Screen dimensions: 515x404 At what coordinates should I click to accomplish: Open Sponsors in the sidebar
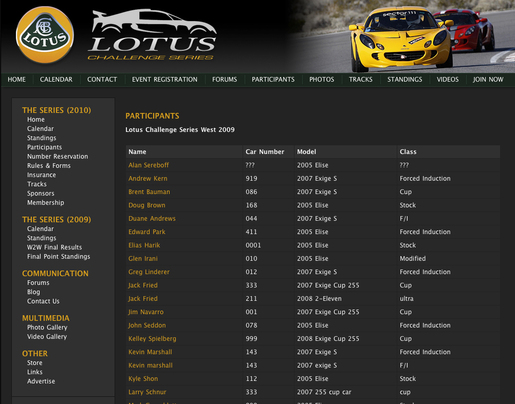coord(41,193)
